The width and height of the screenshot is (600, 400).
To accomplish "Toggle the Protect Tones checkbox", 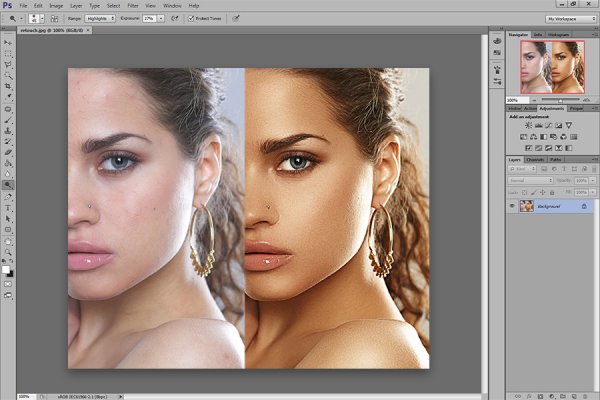I will (191, 18).
